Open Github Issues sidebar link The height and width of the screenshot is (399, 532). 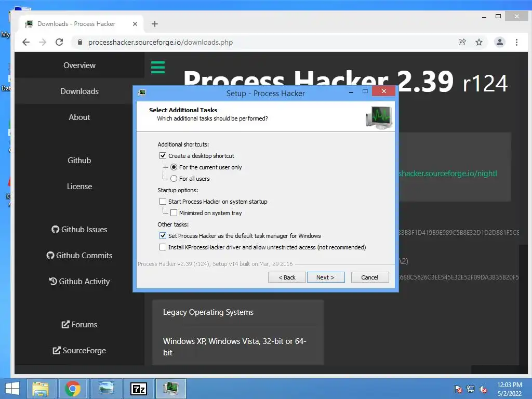click(79, 229)
